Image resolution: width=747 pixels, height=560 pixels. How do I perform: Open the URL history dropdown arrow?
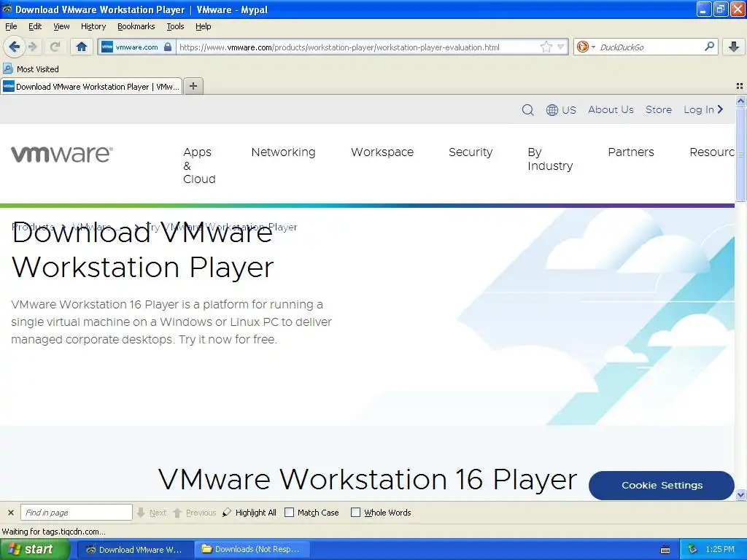[561, 47]
